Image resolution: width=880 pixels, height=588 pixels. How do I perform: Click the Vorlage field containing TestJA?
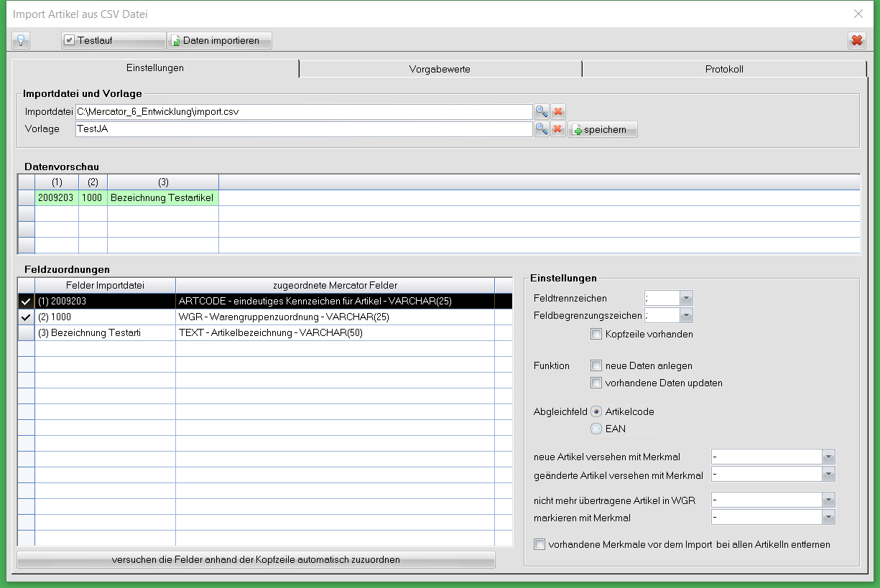click(x=304, y=129)
